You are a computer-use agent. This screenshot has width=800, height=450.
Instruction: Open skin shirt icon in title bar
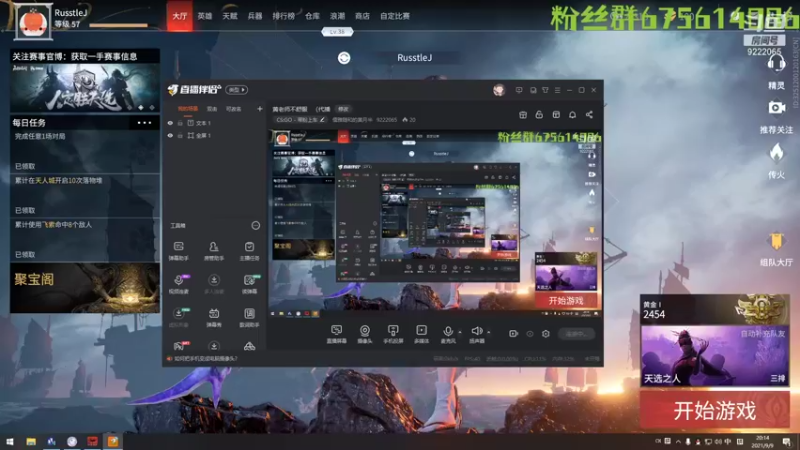coord(545,90)
